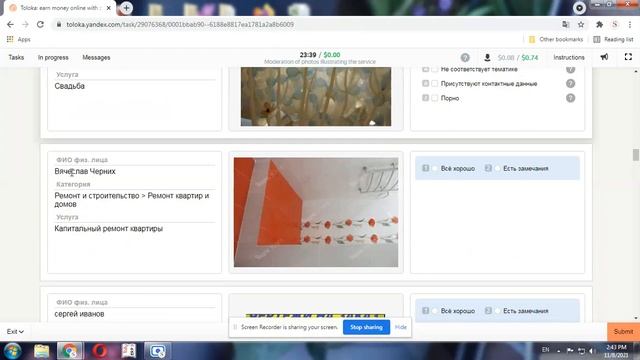The width and height of the screenshot is (640, 360).
Task: Click the name 'сергей иванов'
Action: click(x=79, y=314)
